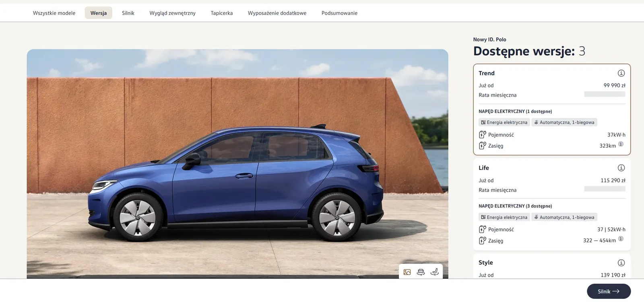Open the Podsumowanie tab
The height and width of the screenshot is (302, 644).
339,13
